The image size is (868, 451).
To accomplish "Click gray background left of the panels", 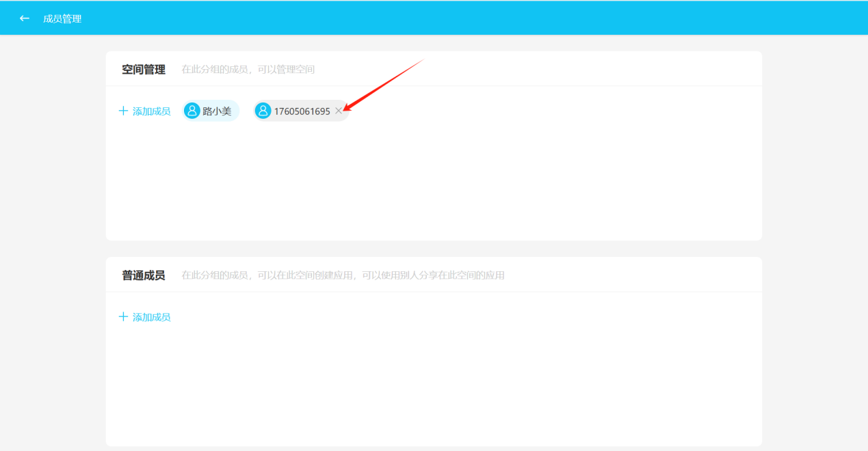I will click(52, 239).
